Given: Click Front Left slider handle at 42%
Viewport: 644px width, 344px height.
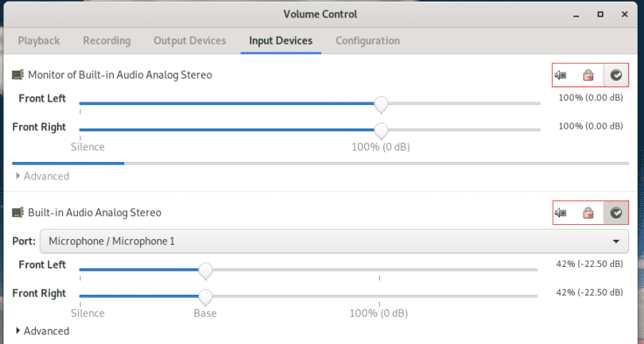Looking at the screenshot, I should [205, 271].
